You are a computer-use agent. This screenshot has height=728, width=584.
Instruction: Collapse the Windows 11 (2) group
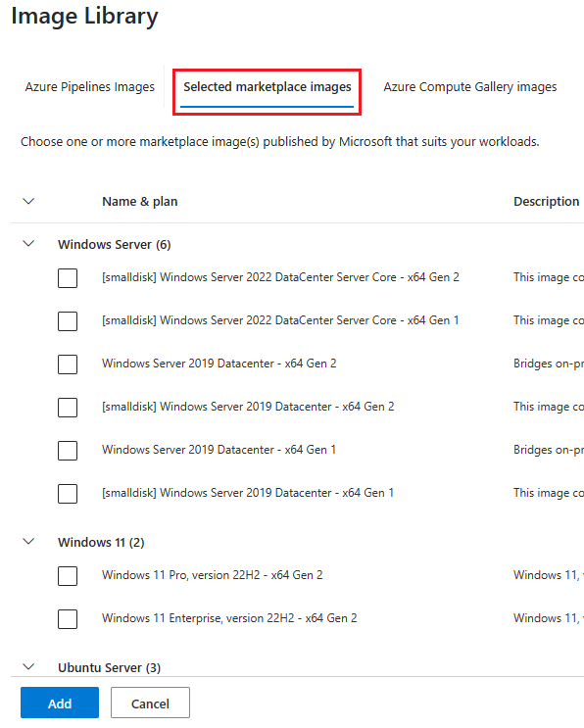[28, 542]
